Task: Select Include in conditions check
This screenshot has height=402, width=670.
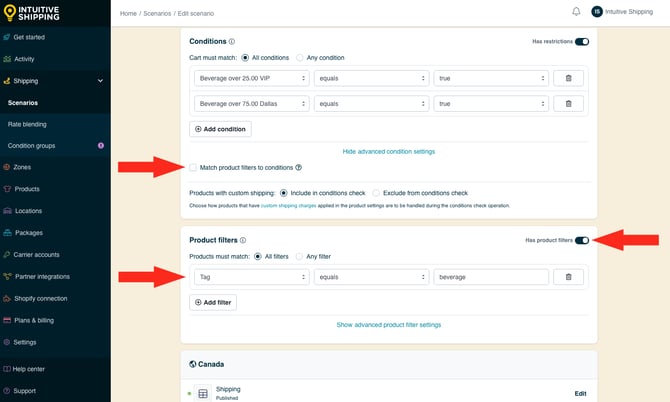Action: click(x=284, y=193)
